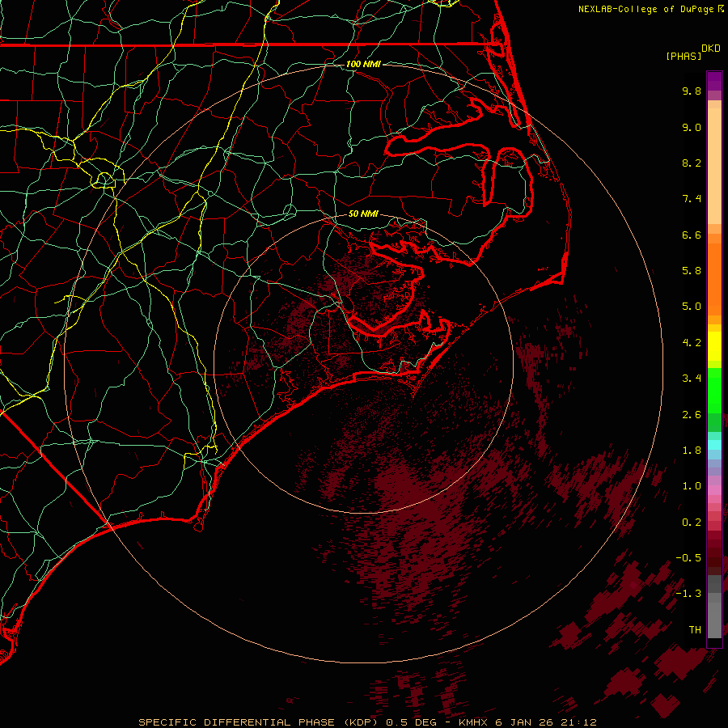Screen dimensions: 728x728
Task: Click the 1.0 value on the scale
Action: point(692,486)
